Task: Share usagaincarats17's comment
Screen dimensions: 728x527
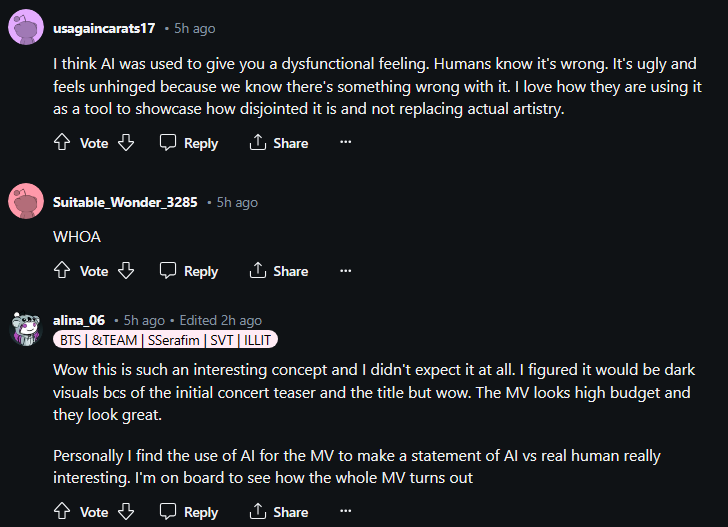Action: pos(279,143)
